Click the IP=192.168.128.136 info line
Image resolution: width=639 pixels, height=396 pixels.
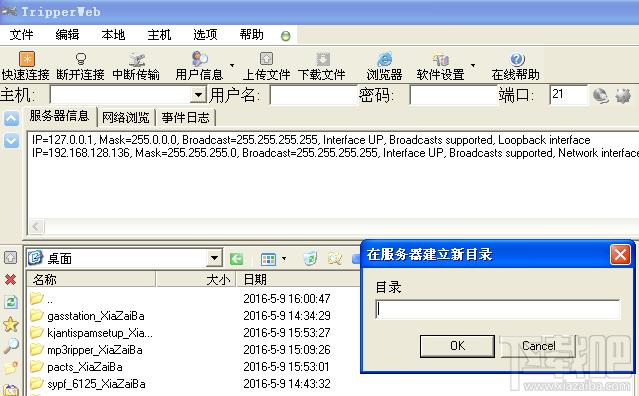[x=335, y=153]
